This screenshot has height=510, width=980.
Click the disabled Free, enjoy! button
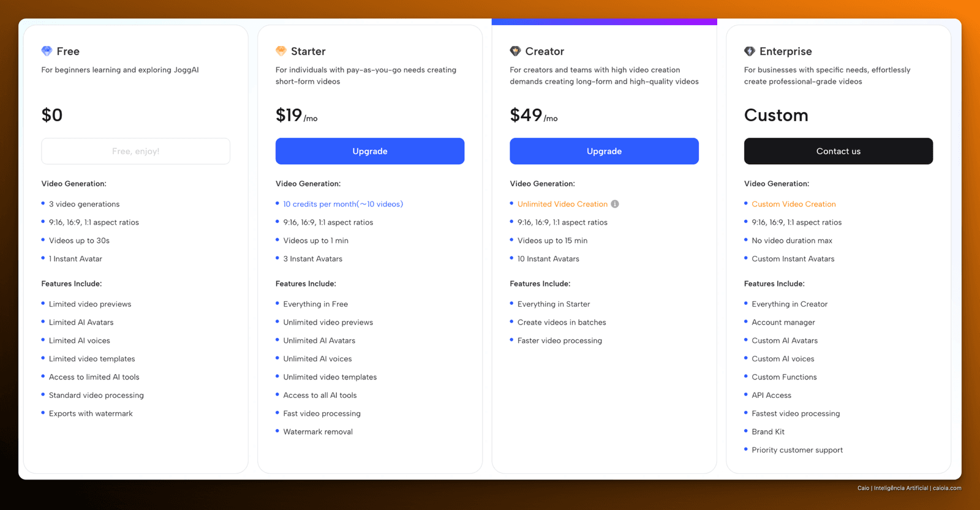pos(136,151)
